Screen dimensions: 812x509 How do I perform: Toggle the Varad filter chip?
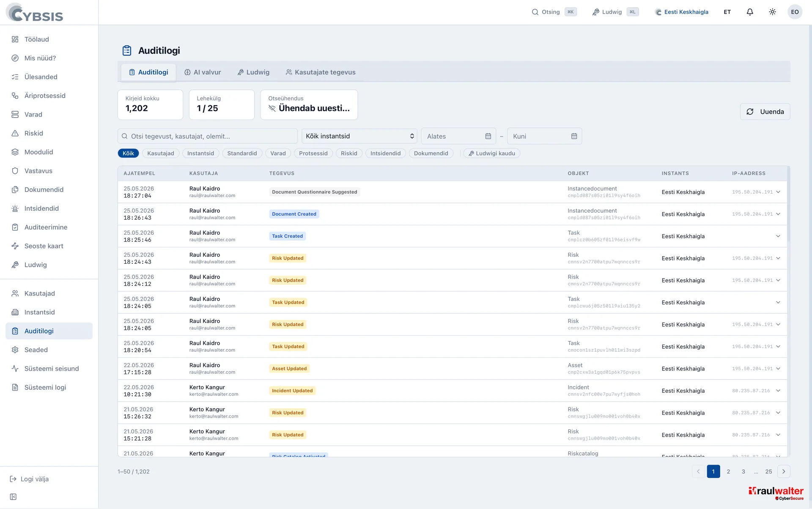278,153
